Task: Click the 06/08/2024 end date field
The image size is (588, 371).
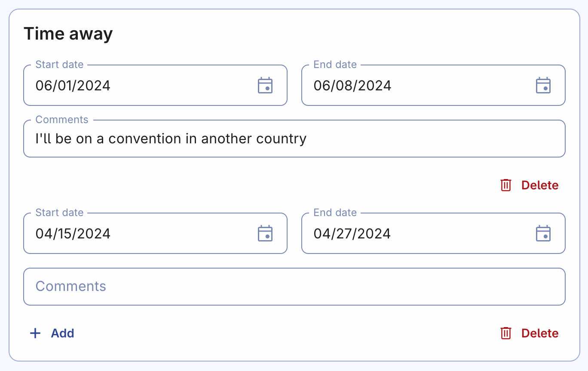Action: pyautogui.click(x=408, y=85)
